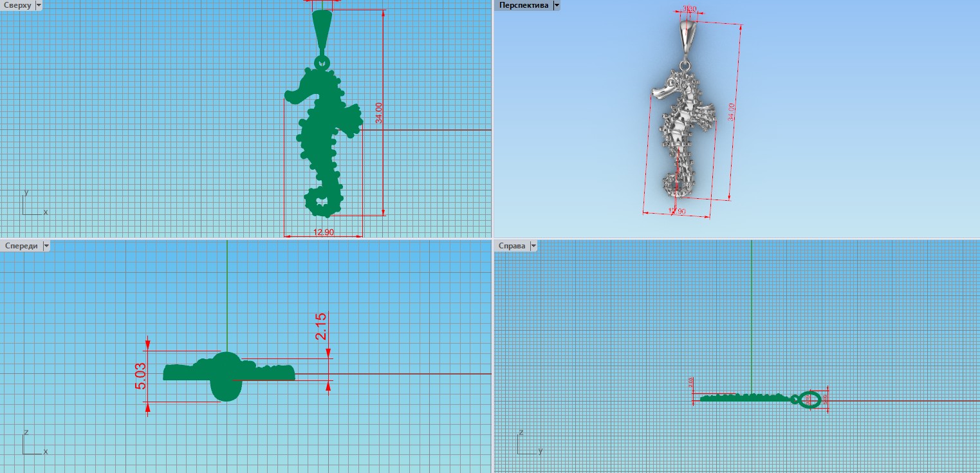Pick the 2.15 dimension text in front view
Image resolution: width=980 pixels, height=473 pixels.
point(321,326)
